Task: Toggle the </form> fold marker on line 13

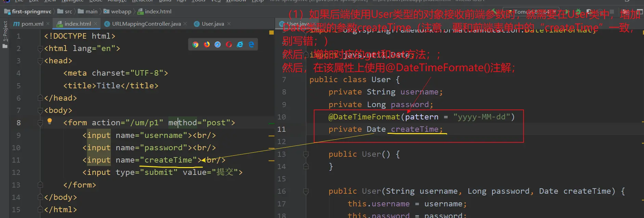Action: tap(40, 185)
